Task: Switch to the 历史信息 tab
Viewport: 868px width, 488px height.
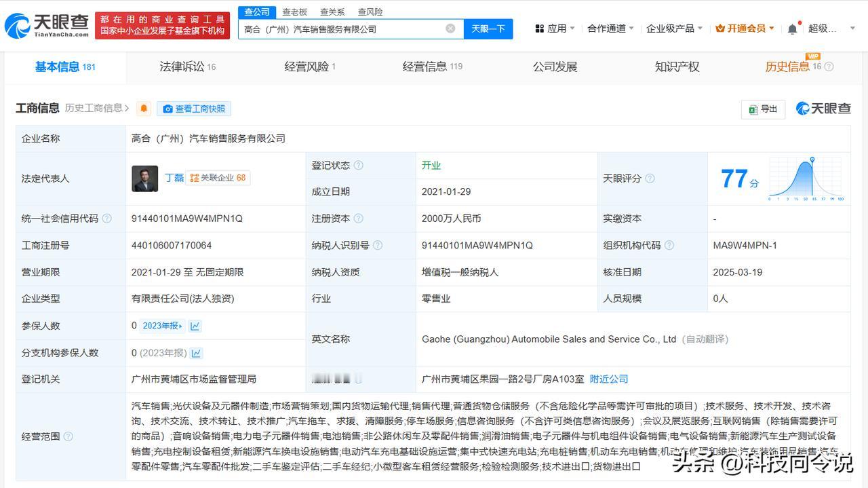Action: point(793,67)
